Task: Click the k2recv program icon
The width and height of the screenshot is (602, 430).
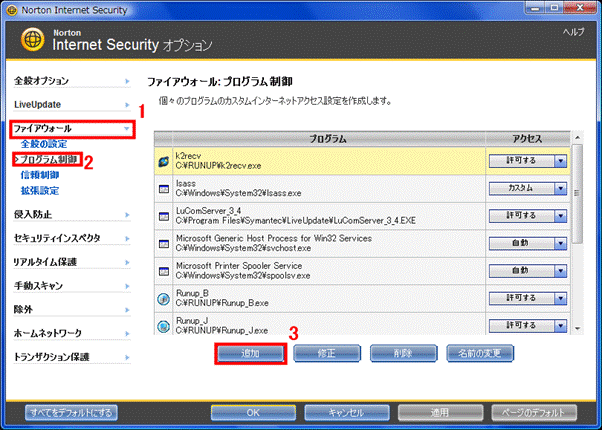Action: point(164,162)
